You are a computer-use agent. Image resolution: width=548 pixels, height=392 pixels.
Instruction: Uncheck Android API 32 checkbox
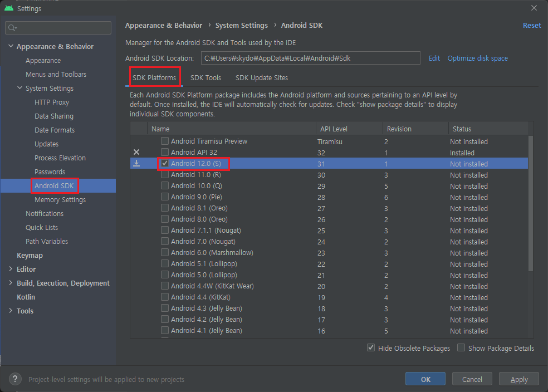point(165,152)
